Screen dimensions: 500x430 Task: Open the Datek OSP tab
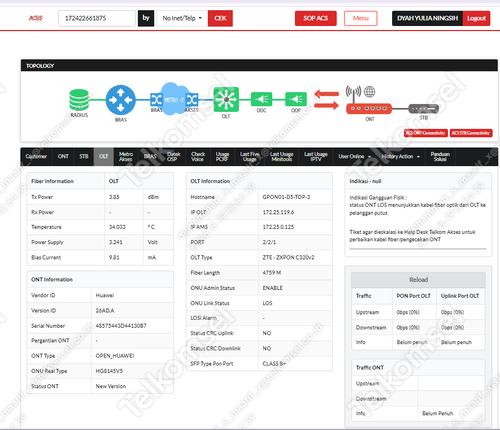(173, 156)
